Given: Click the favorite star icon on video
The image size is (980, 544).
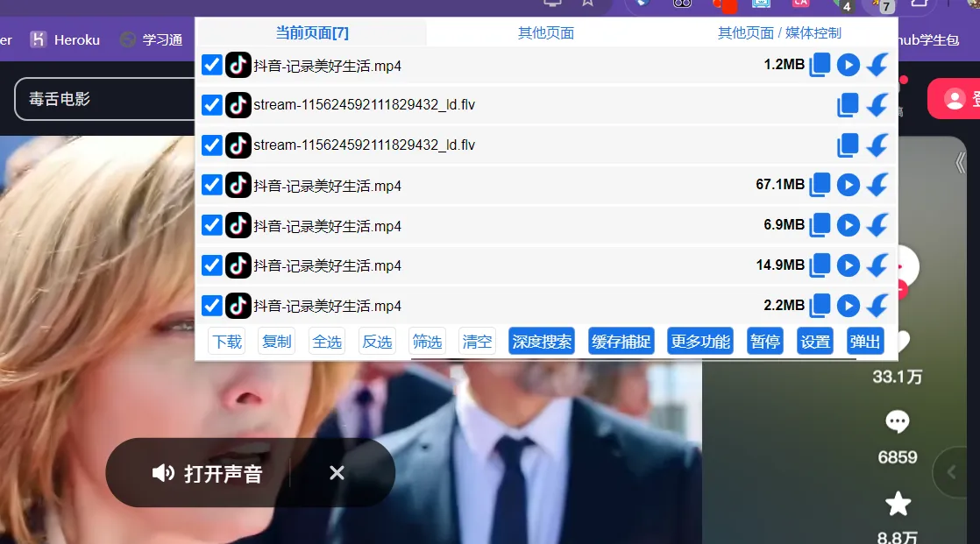Looking at the screenshot, I should tap(898, 504).
